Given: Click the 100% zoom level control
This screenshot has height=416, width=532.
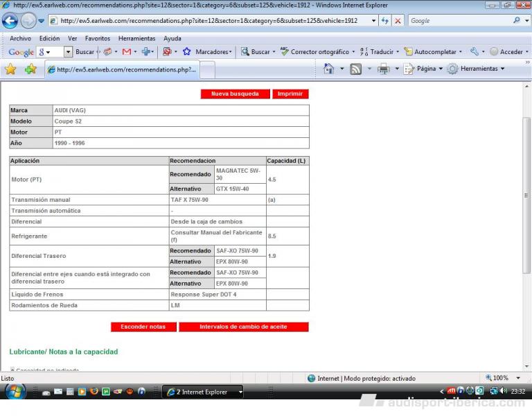Looking at the screenshot, I should [497, 378].
